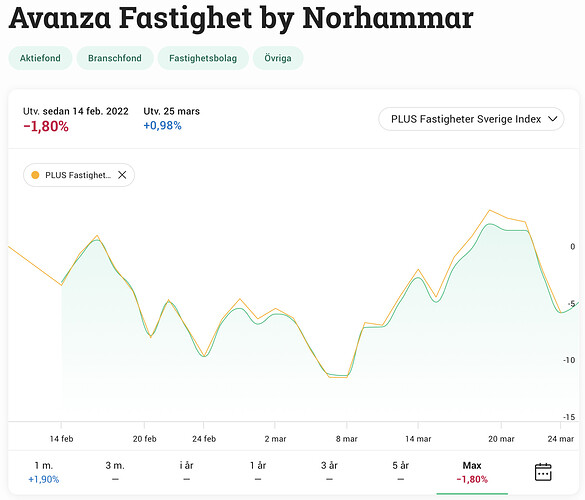Choose the 5 år time range
The width and height of the screenshot is (585, 500).
click(x=400, y=472)
